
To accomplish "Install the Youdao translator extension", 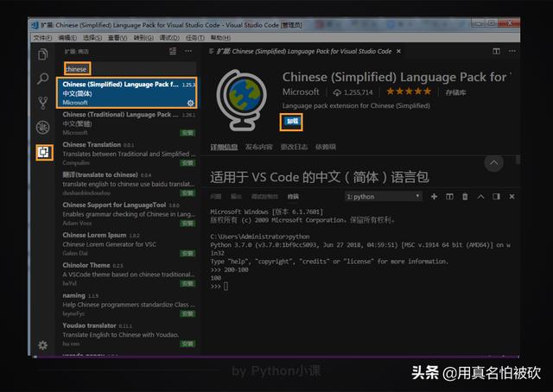I will 188,344.
